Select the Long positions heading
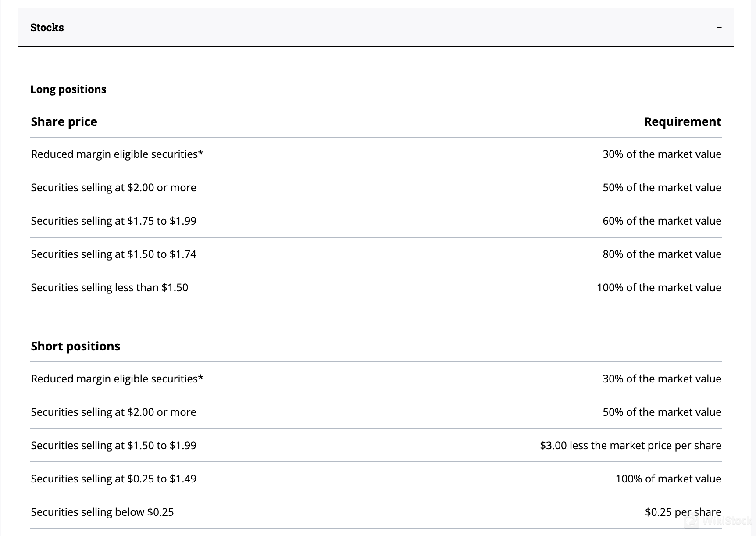The height and width of the screenshot is (536, 756). click(x=68, y=89)
